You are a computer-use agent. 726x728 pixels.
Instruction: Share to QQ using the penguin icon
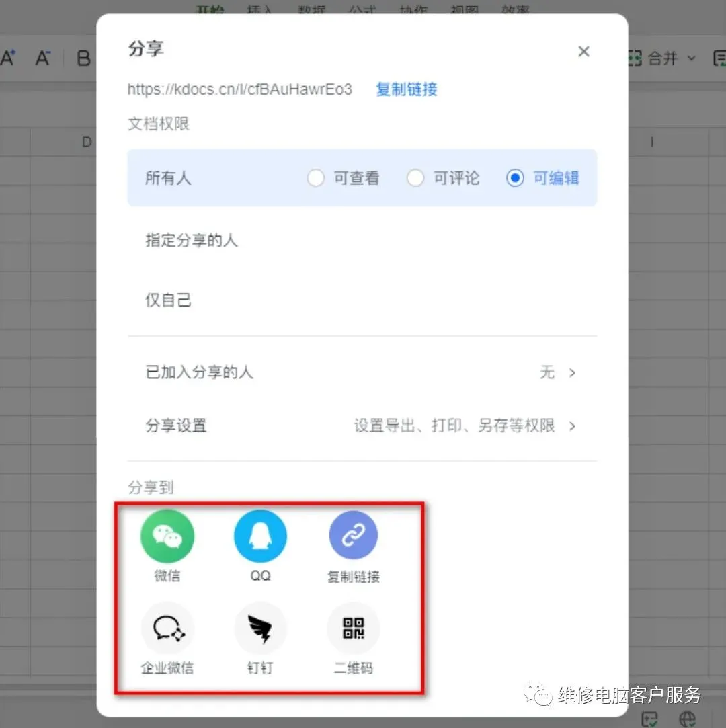point(260,536)
